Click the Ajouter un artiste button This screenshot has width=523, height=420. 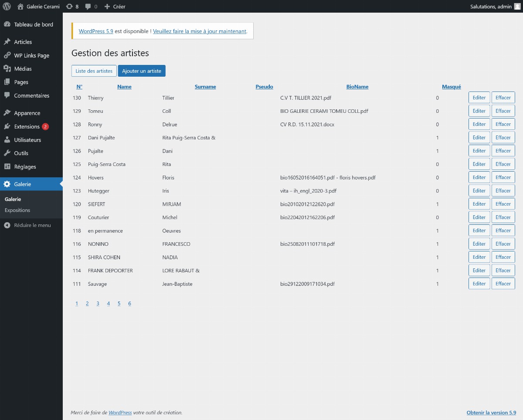point(142,71)
